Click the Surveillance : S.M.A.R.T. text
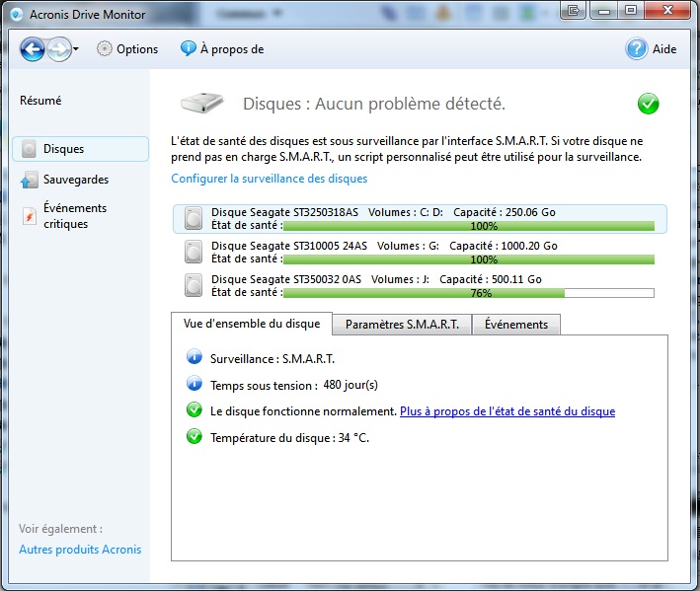The width and height of the screenshot is (700, 591). point(272,359)
